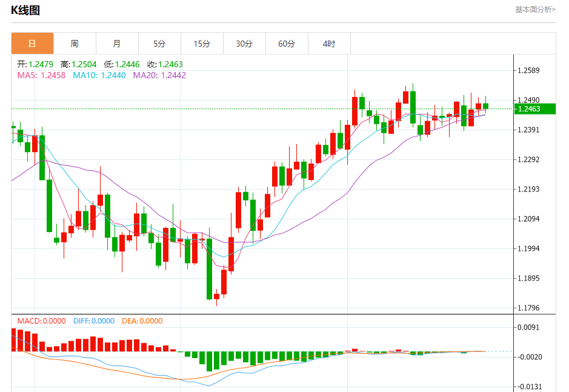Click the last green candlestick on the chart
The image size is (569, 392).
point(485,106)
